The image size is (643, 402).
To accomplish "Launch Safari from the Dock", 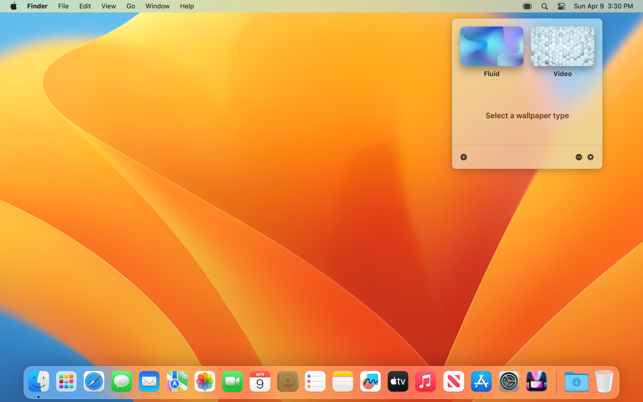I will [x=94, y=381].
